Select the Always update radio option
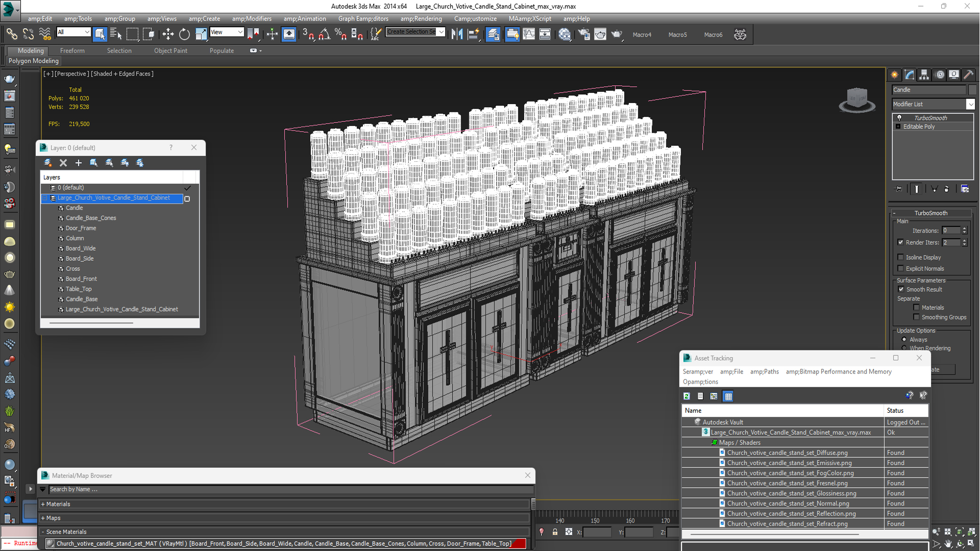This screenshot has height=551, width=980. pyautogui.click(x=904, y=339)
